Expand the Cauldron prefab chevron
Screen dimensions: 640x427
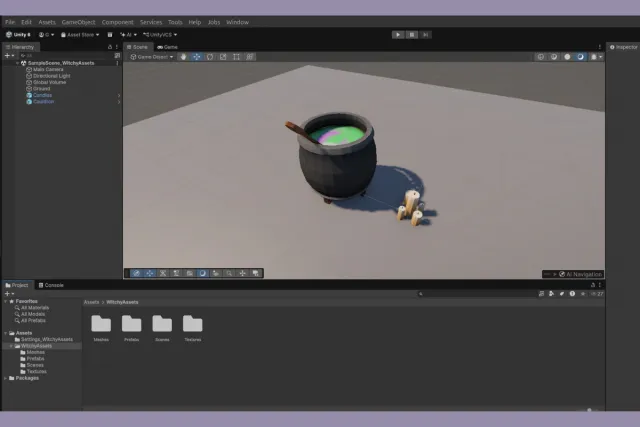(x=119, y=102)
